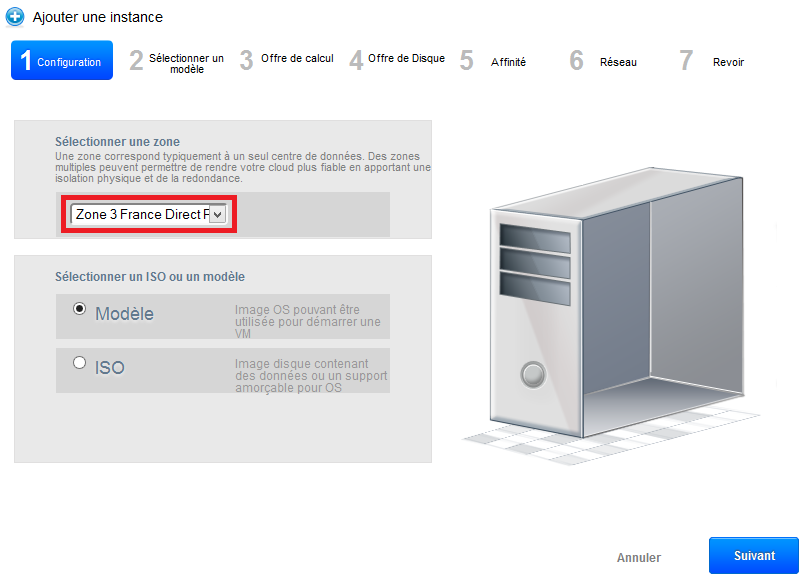810x581 pixels.
Task: Switch to step 4 Offre de Disque
Action: click(397, 60)
